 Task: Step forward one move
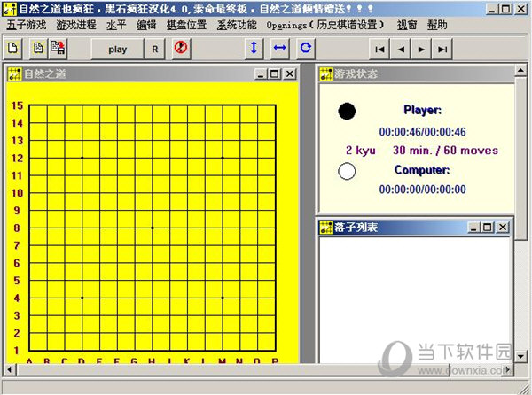421,50
